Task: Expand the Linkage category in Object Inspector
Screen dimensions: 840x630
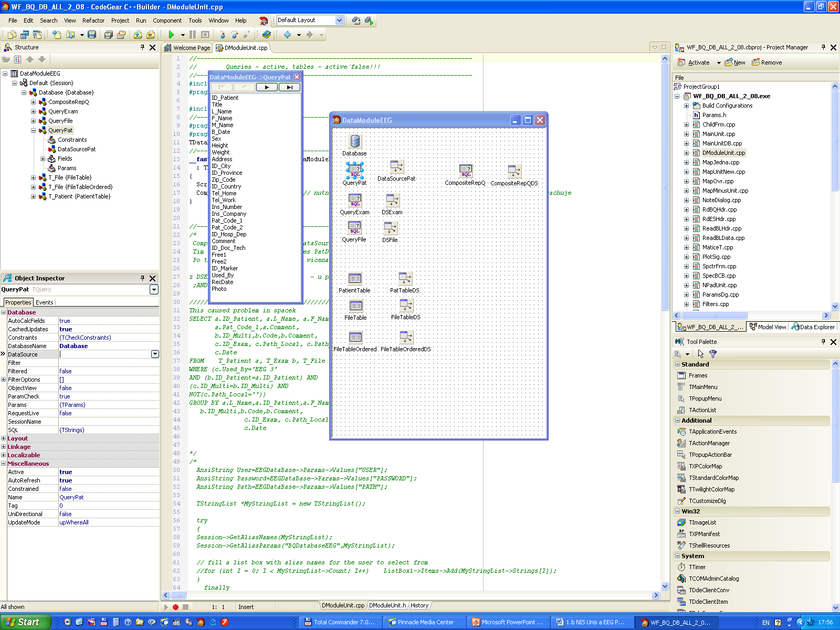Action: pyautogui.click(x=4, y=447)
